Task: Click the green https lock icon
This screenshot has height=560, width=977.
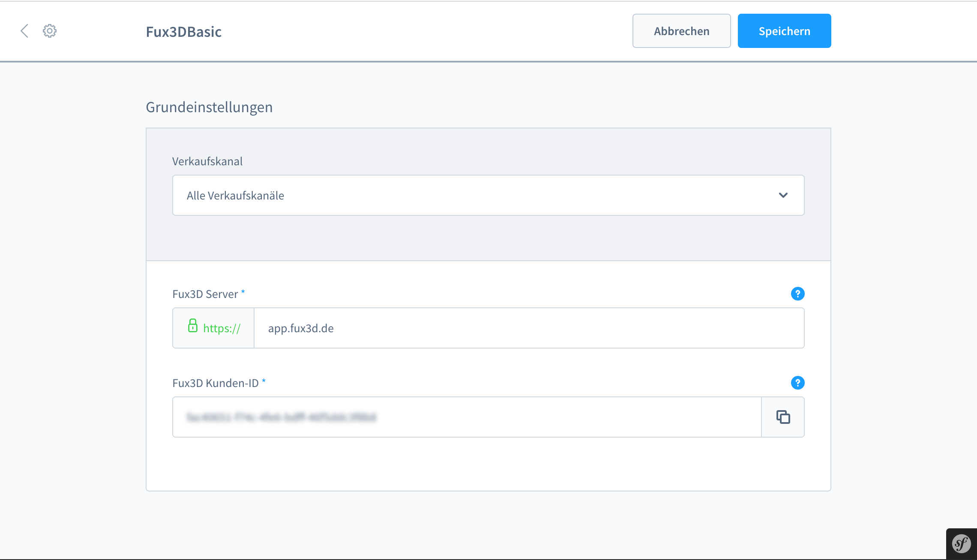Action: [x=193, y=326]
